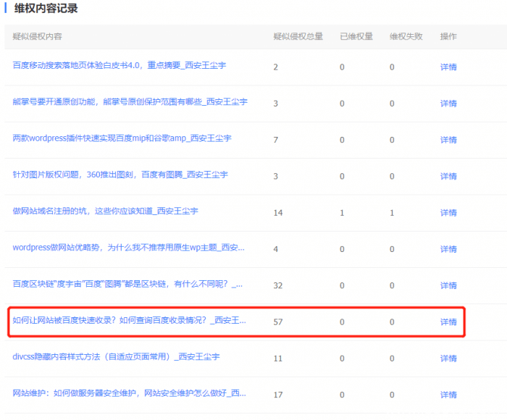The image size is (507, 420).
Task: Open the 百度区块链 度宇宙 article link
Action: (127, 285)
